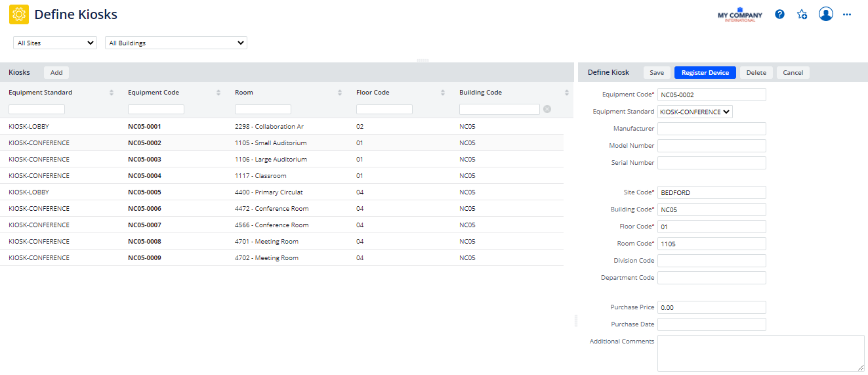Open the help question mark icon
The image size is (868, 375).
point(779,14)
